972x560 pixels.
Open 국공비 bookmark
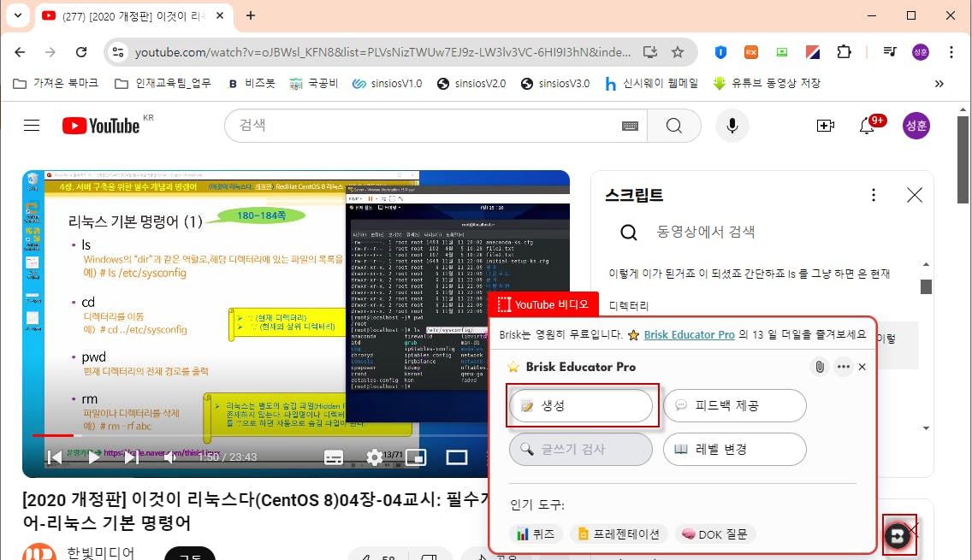[314, 83]
